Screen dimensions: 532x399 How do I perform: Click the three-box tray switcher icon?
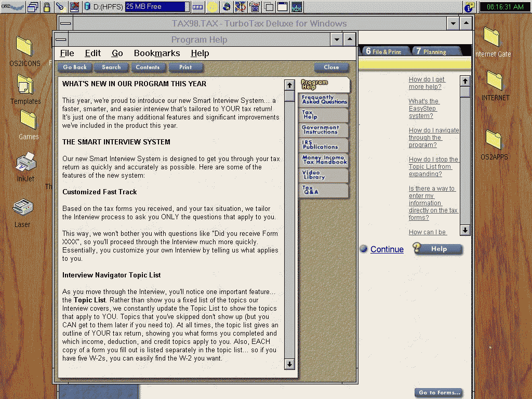(197, 7)
